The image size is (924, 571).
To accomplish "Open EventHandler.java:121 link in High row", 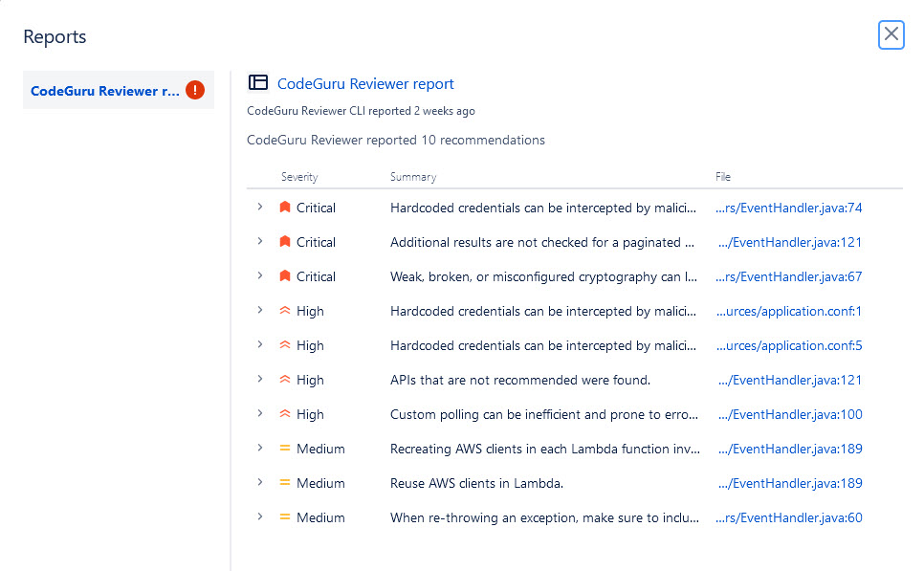I will click(790, 380).
